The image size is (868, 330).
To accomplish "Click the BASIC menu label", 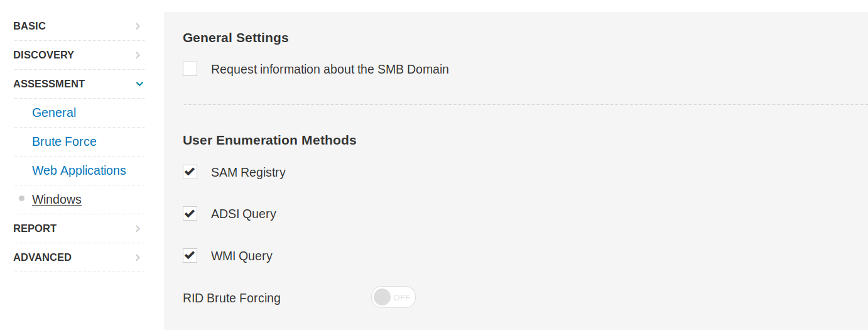I will pyautogui.click(x=30, y=26).
